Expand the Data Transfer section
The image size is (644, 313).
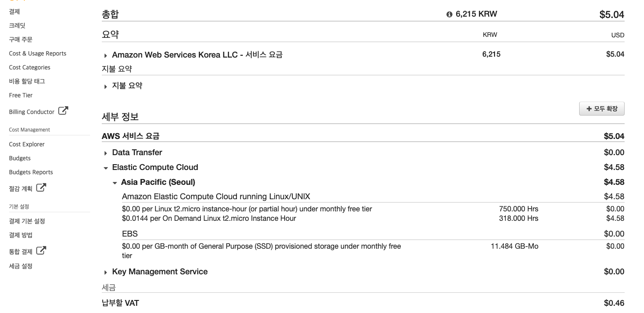coord(106,153)
